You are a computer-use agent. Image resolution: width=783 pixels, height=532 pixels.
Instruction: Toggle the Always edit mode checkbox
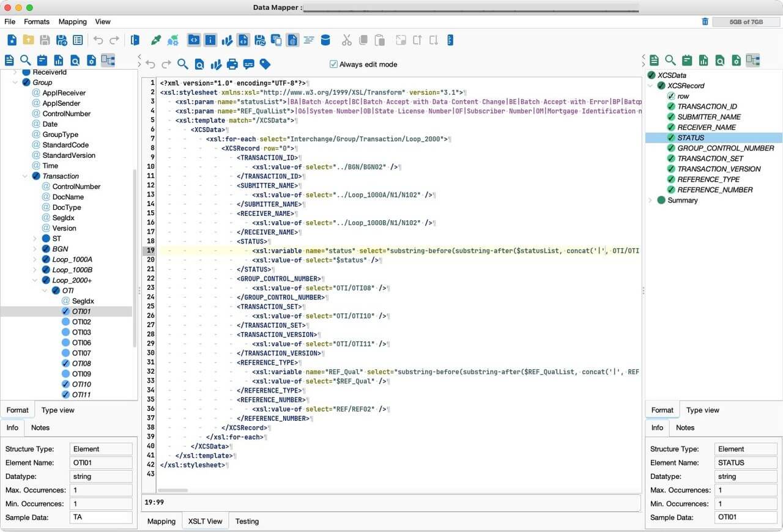click(x=333, y=64)
